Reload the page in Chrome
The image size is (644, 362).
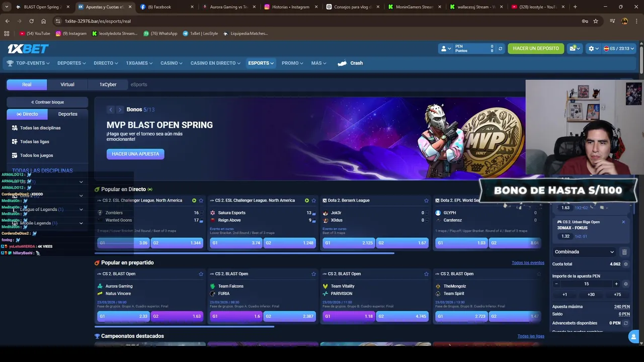pos(31,21)
